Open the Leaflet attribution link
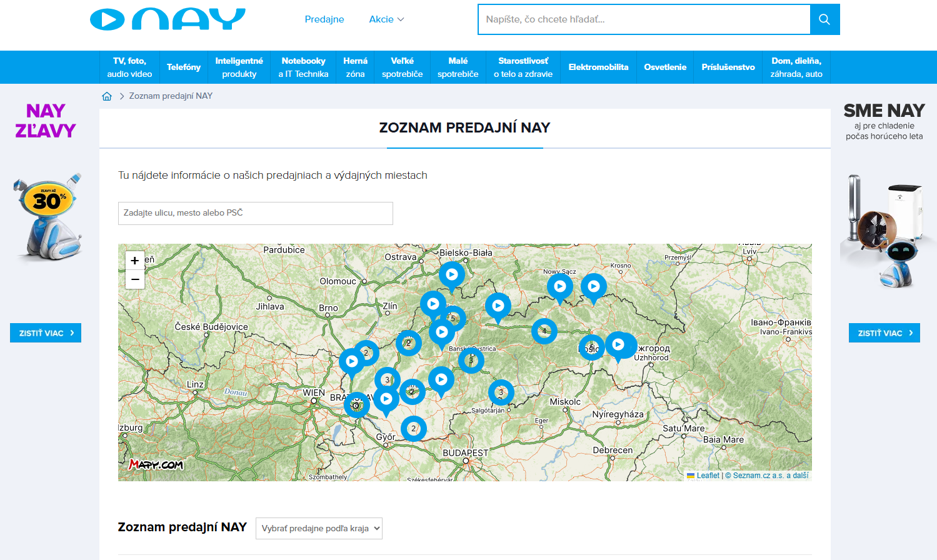The image size is (937, 560). [x=708, y=476]
